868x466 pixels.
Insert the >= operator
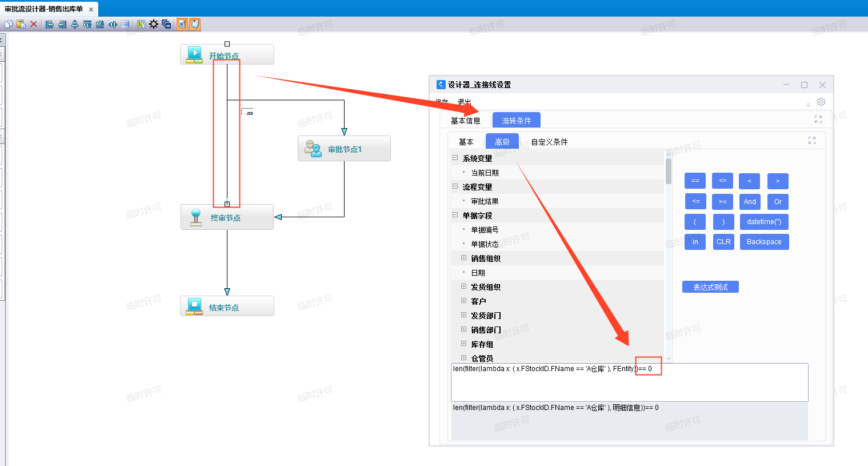tap(722, 202)
